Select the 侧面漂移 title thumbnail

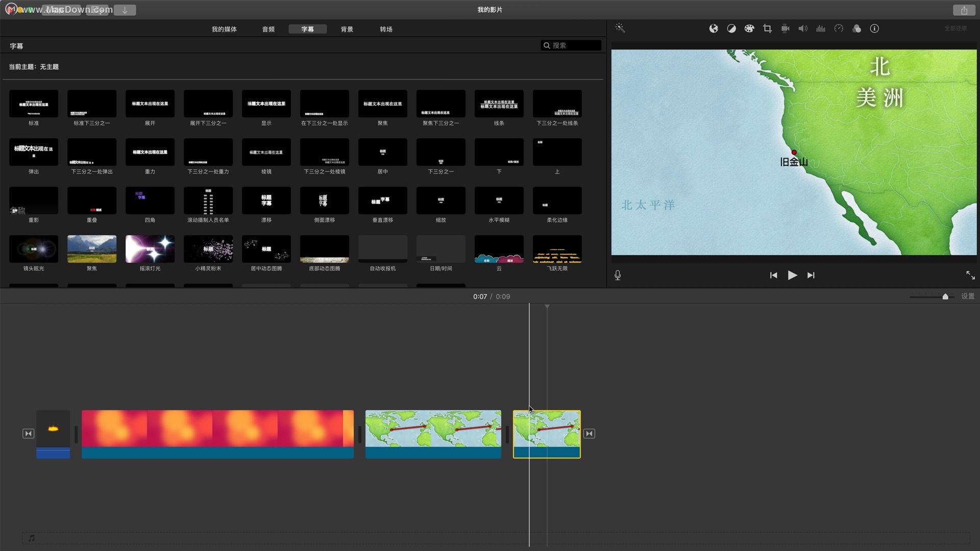click(x=325, y=201)
